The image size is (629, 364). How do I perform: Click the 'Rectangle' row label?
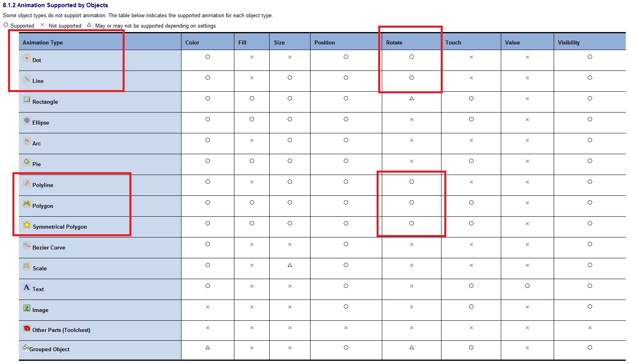coord(45,102)
